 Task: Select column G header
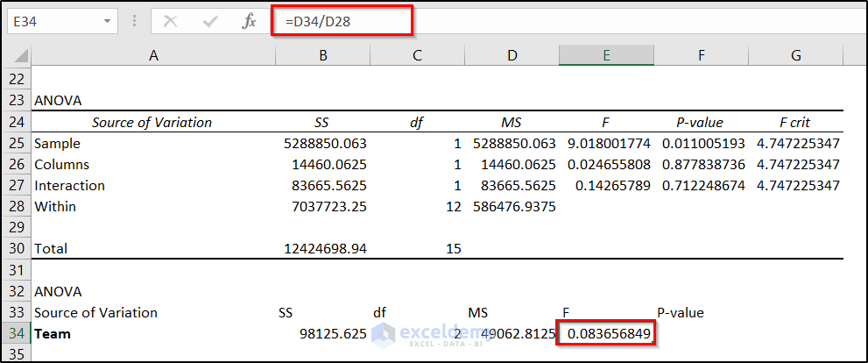click(796, 55)
